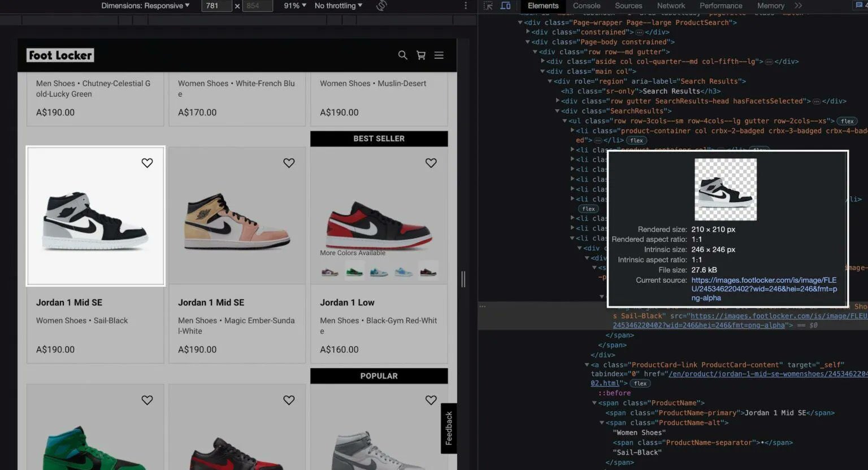Switch to the Performance tab

click(721, 6)
